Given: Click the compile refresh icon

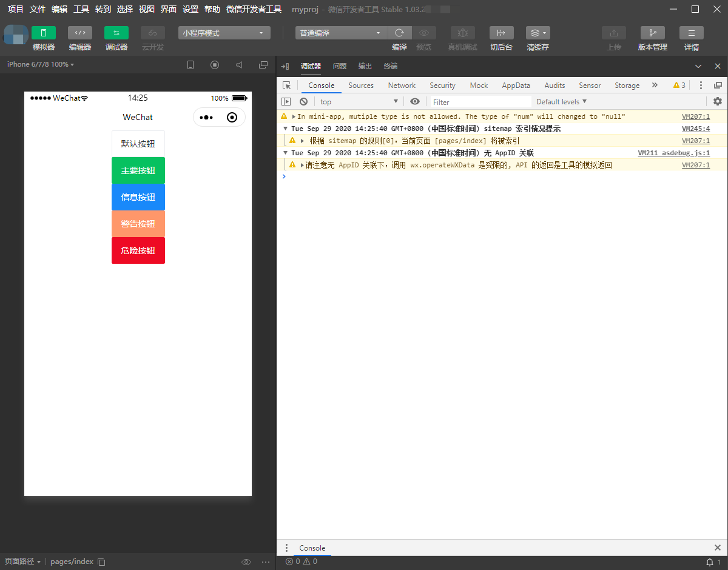Looking at the screenshot, I should click(399, 33).
